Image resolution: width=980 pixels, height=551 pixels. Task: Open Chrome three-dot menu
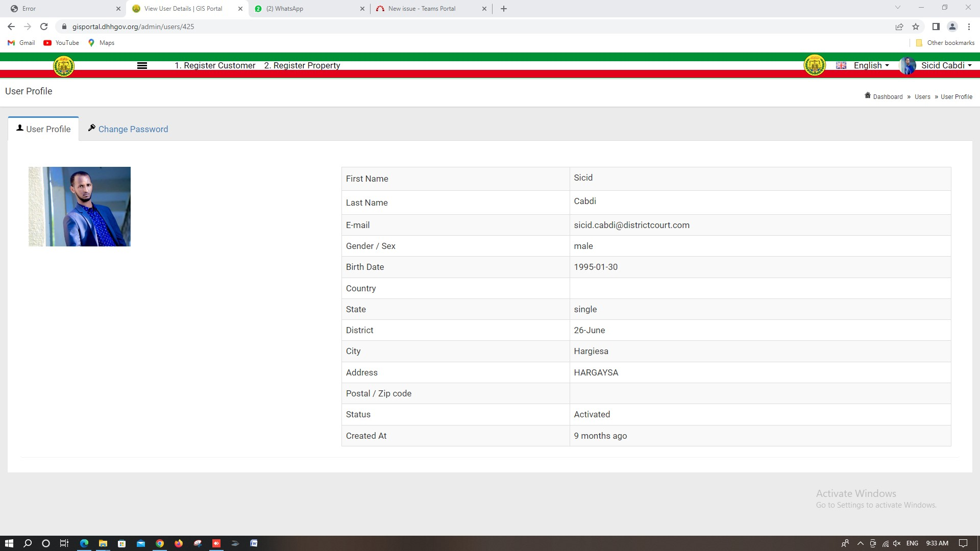coord(969,27)
